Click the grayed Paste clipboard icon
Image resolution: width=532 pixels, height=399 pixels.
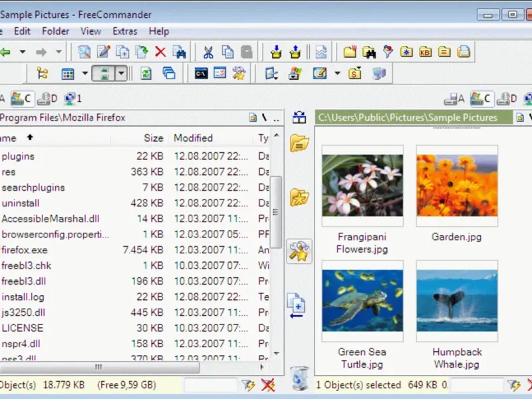[247, 52]
